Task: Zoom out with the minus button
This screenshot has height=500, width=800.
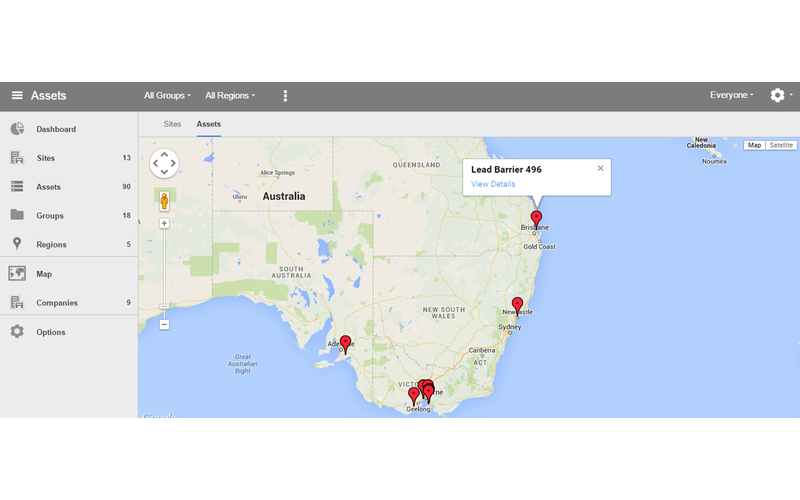Action: (164, 324)
